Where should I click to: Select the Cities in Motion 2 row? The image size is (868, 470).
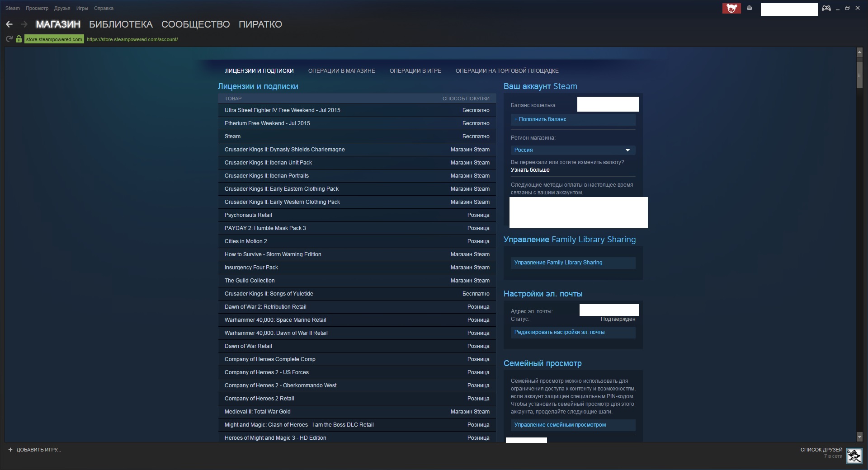coord(357,241)
